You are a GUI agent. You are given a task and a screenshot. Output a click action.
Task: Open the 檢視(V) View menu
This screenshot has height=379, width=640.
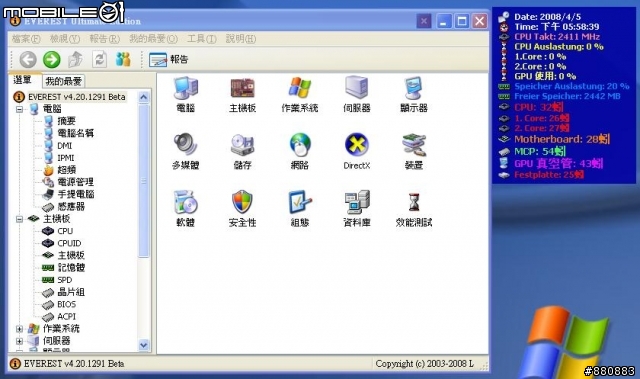(64, 39)
